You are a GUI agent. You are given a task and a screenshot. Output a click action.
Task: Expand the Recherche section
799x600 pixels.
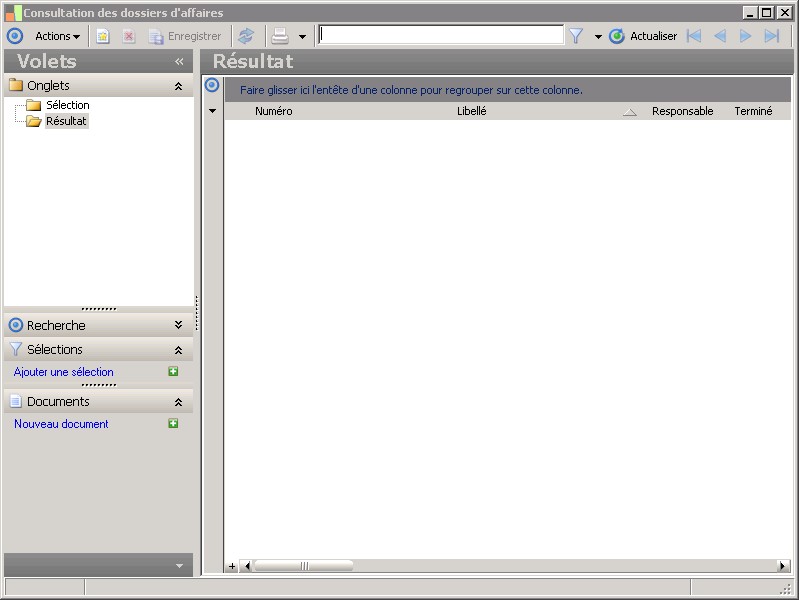point(178,325)
